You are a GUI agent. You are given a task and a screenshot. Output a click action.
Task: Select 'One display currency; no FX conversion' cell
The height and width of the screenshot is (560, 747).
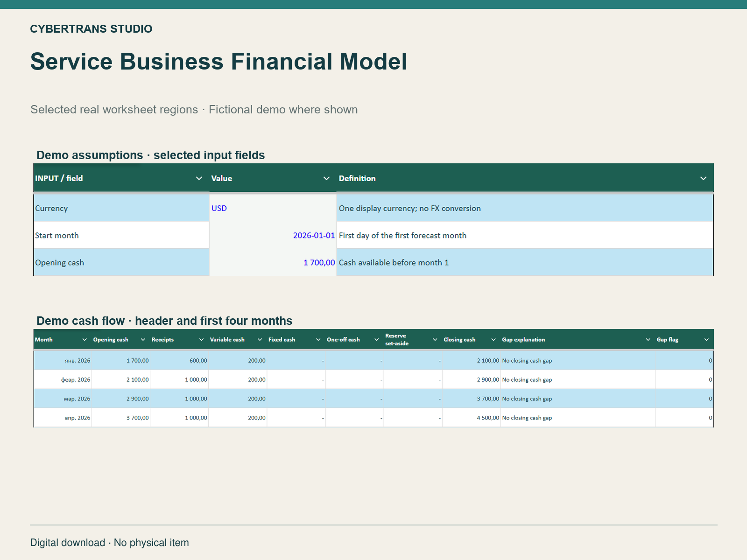(525, 208)
